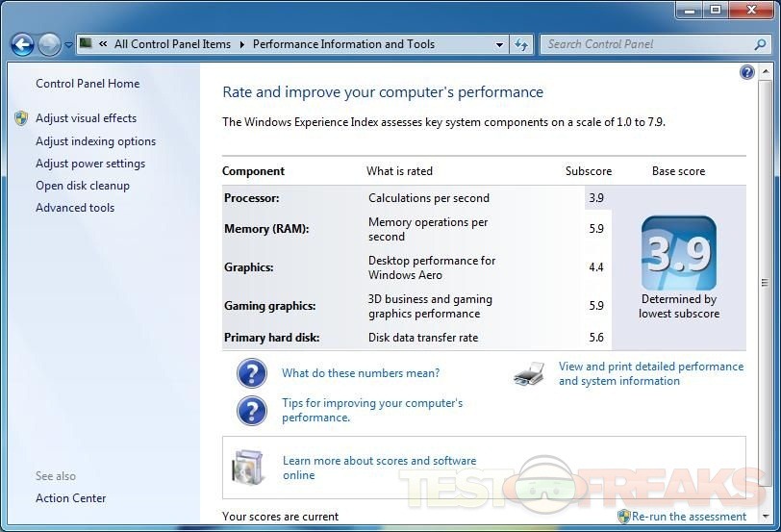The height and width of the screenshot is (532, 781).
Task: Click the software box icon for learning more online
Action: 246,468
